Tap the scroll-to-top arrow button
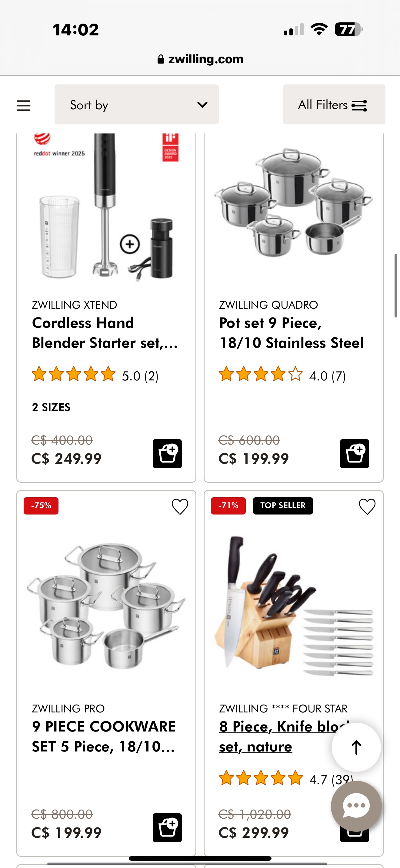This screenshot has height=868, width=400. [x=355, y=747]
